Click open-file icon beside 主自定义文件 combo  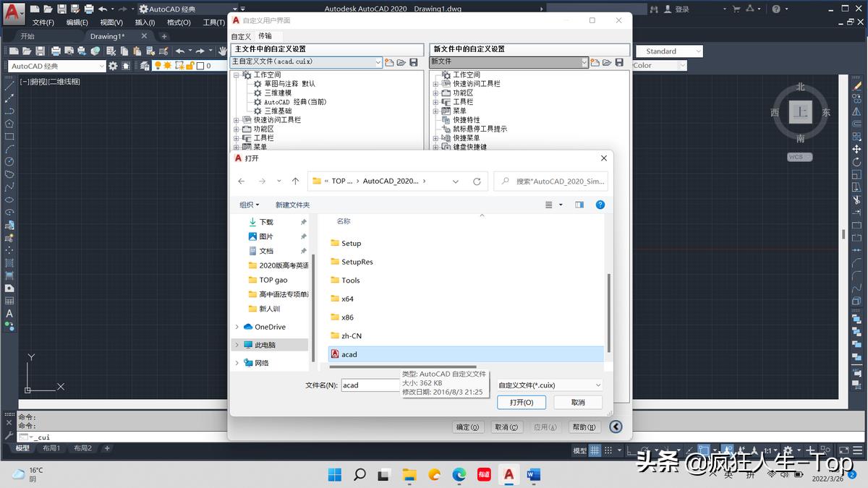coord(401,63)
